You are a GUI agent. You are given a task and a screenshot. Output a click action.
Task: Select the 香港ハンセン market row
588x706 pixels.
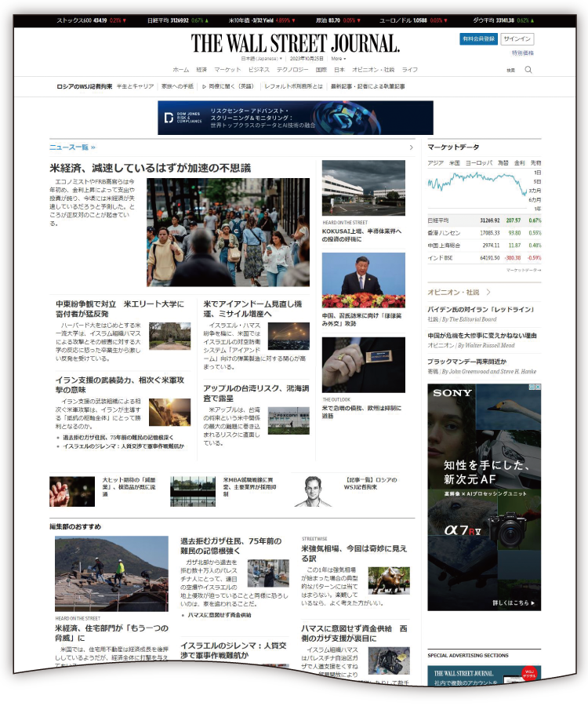[x=484, y=233]
